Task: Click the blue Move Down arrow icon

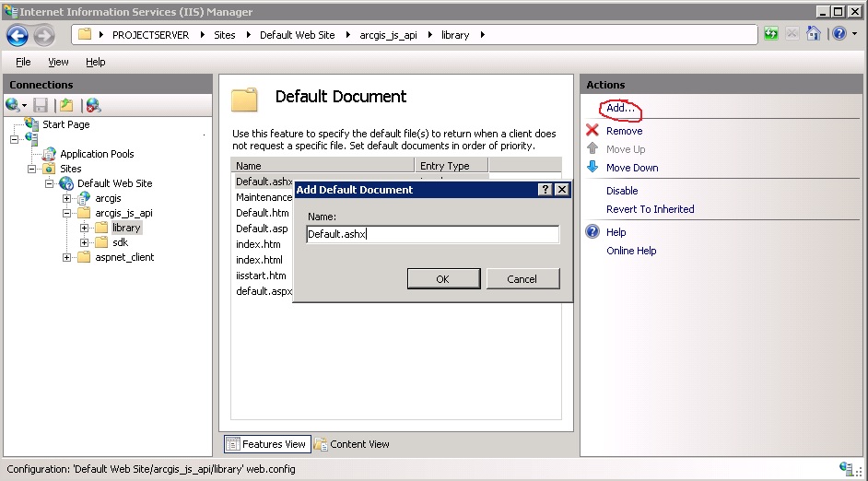Action: tap(592, 167)
